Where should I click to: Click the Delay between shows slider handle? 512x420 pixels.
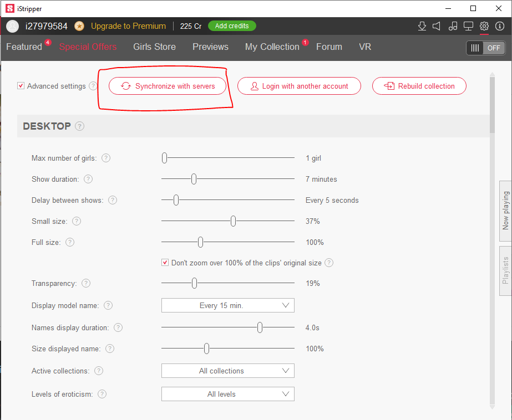[x=176, y=200]
